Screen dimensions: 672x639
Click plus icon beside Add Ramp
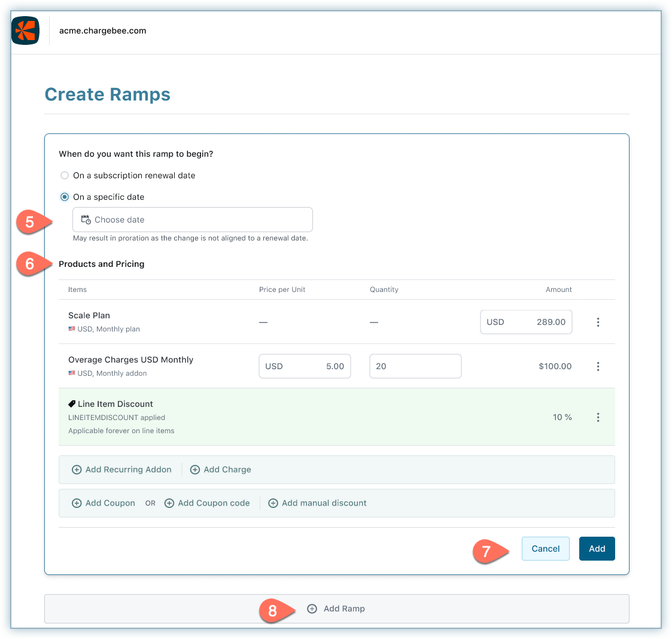click(312, 608)
